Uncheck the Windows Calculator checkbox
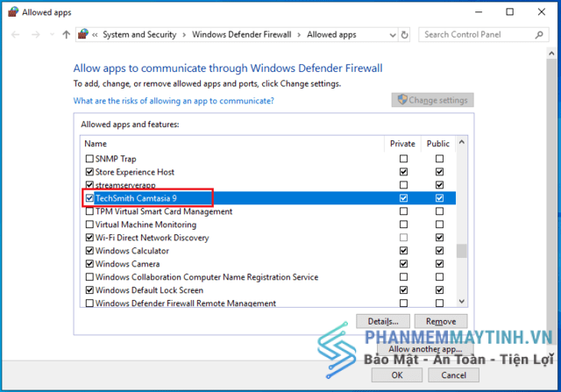Viewport: 561px width, 392px height. tap(89, 251)
